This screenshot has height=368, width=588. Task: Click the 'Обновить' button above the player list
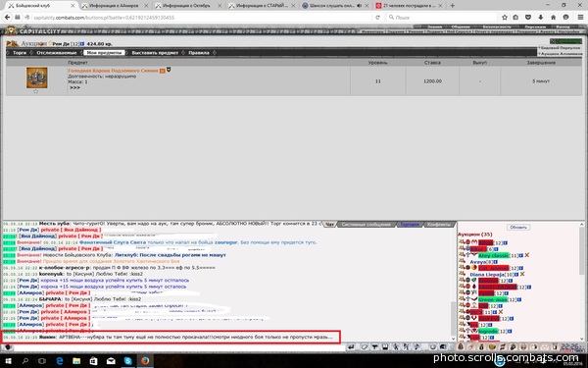coord(518,228)
